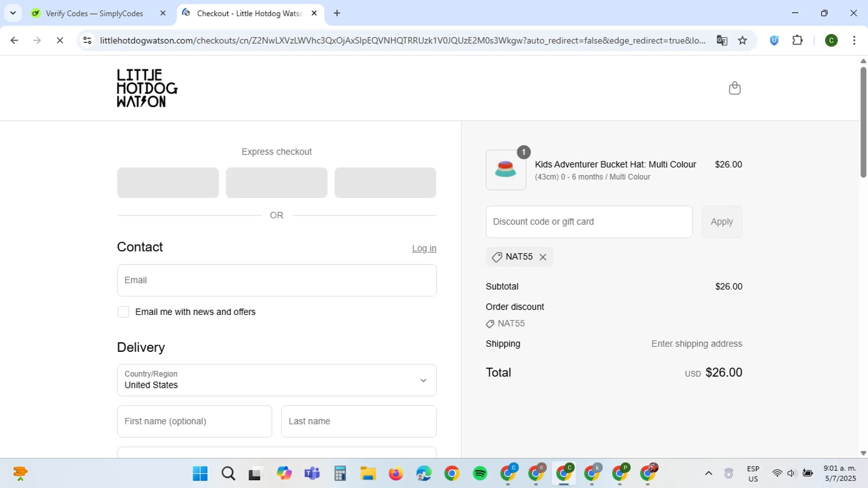Click the Little Hotdog Watson logo

(147, 88)
